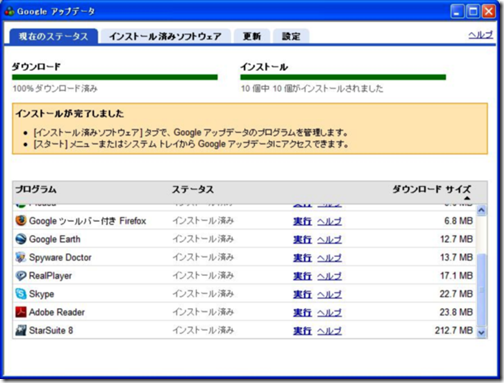Open ヘルプ link in Spyware Doctor row
Viewport: 504px width, 383px height.
(x=329, y=258)
